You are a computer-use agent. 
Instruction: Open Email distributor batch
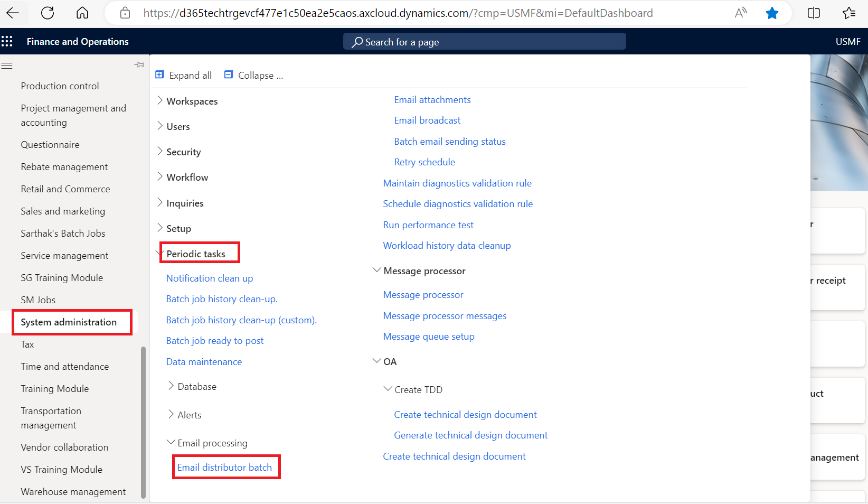[225, 467]
